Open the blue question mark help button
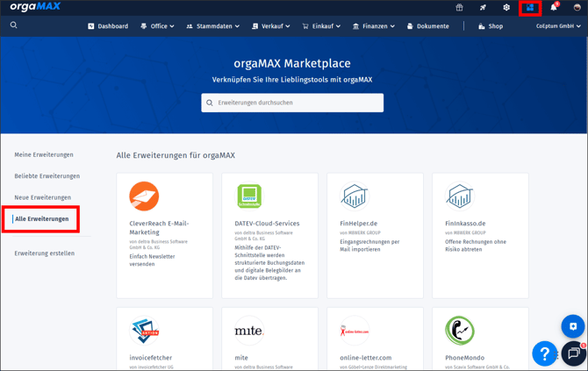The image size is (588, 371). click(x=544, y=353)
